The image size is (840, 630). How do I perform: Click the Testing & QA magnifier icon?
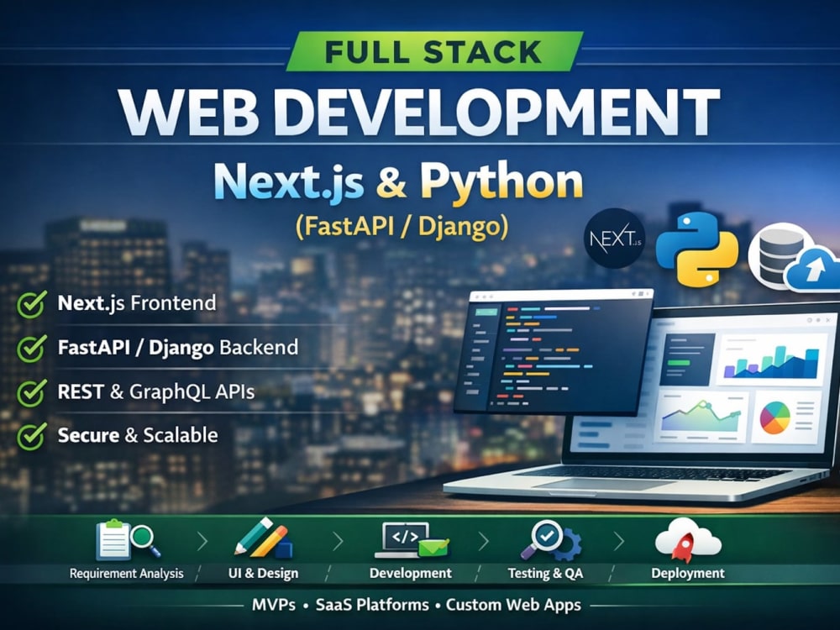[x=551, y=540]
